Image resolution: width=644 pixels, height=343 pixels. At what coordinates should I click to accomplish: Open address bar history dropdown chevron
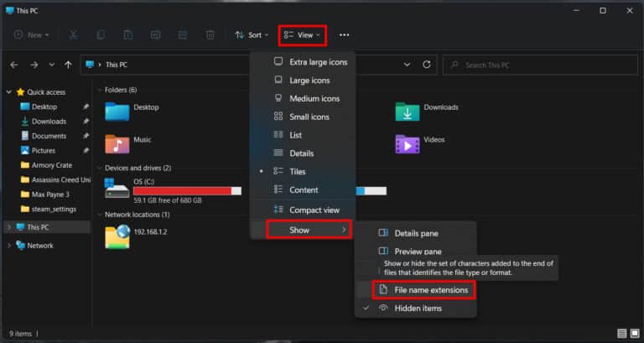(x=407, y=65)
